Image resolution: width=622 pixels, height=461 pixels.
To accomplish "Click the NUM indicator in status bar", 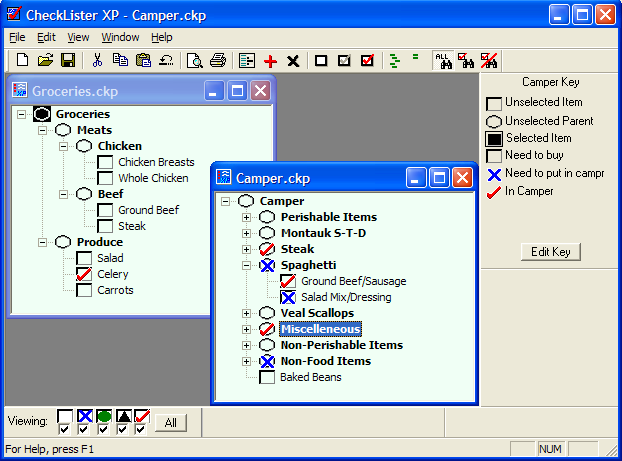I will click(550, 449).
